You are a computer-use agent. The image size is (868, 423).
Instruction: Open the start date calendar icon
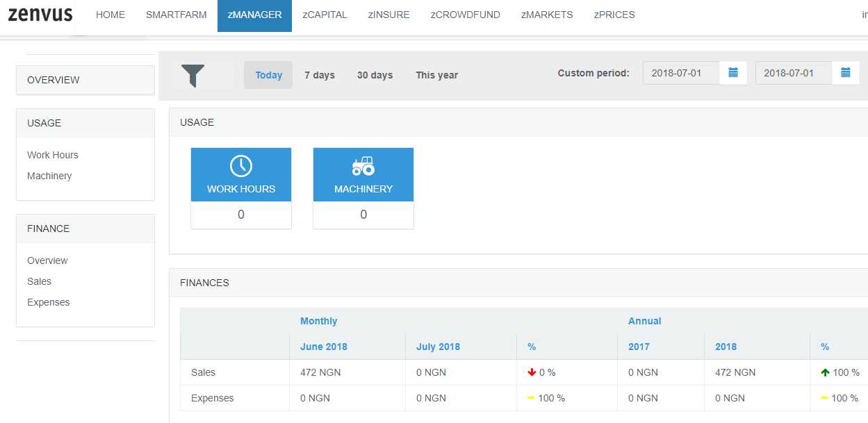(x=732, y=73)
